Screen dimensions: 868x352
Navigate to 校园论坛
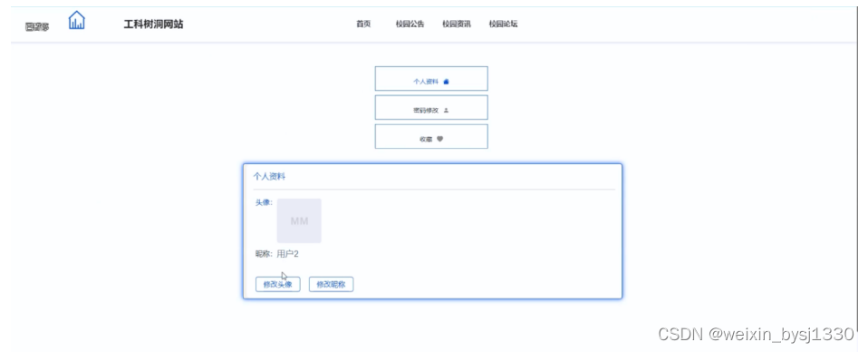pos(503,24)
